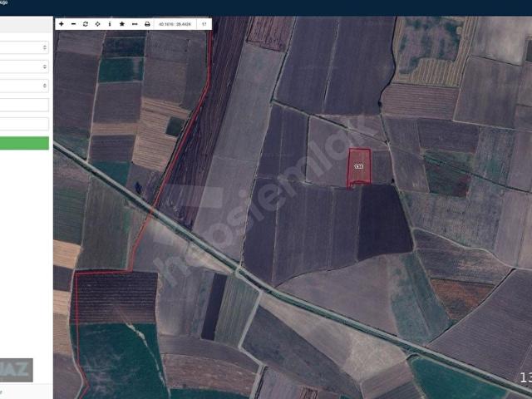Focus the lower text field above the green button

(x=24, y=124)
